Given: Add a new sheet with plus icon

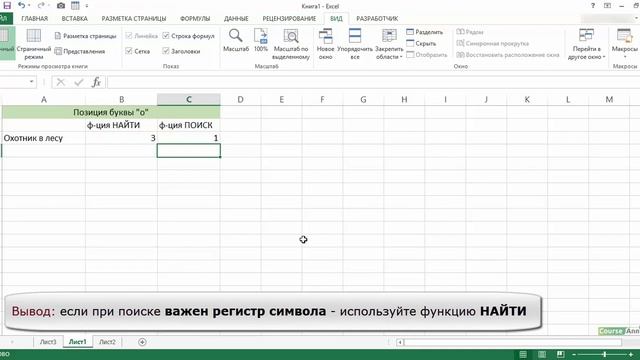Looking at the screenshot, I should 142,342.
